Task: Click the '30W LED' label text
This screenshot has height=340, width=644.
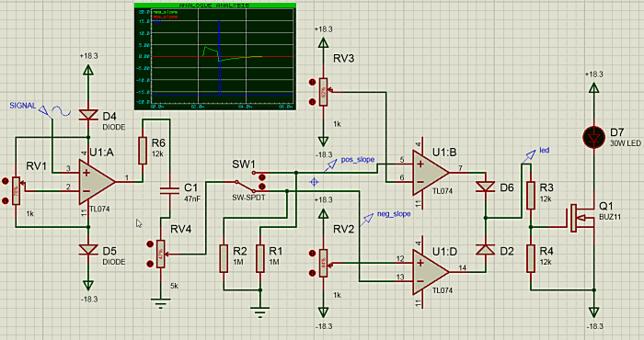Action: click(x=626, y=143)
